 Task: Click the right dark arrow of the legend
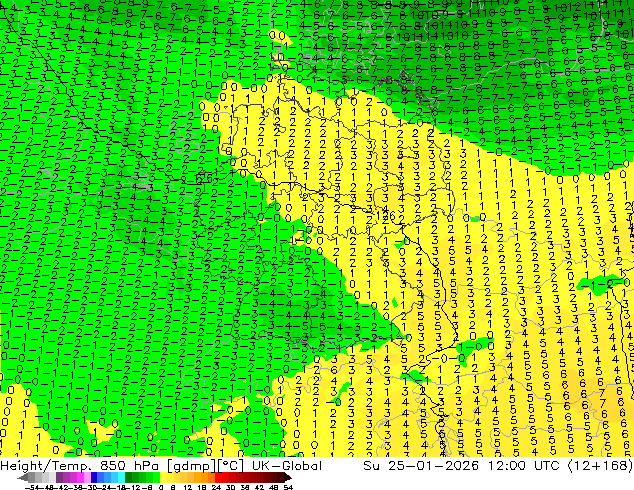click(288, 477)
